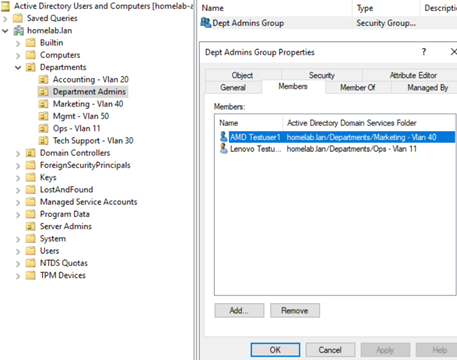Sort by Active Directory Domain Services Folder header

click(369, 123)
